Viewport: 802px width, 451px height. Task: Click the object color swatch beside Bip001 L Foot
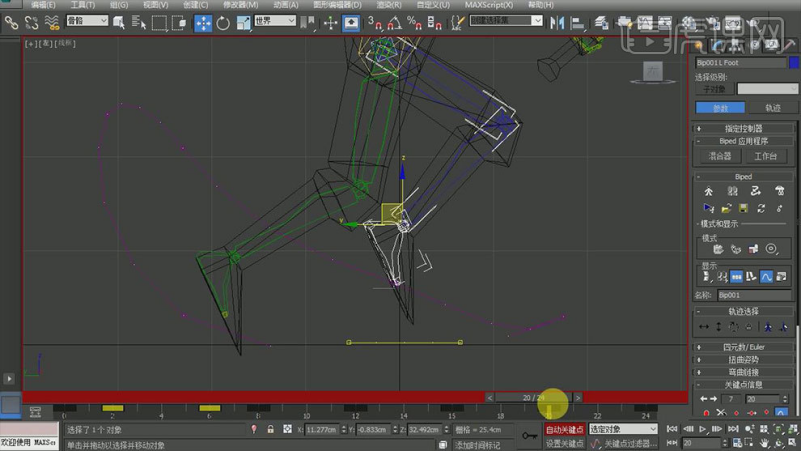coord(794,62)
